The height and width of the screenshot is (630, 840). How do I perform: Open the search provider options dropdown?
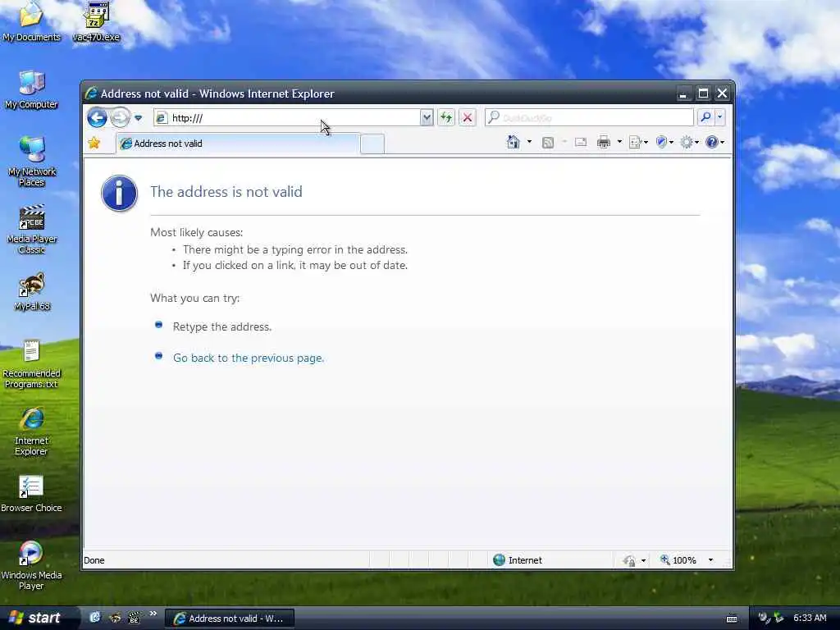click(x=720, y=117)
